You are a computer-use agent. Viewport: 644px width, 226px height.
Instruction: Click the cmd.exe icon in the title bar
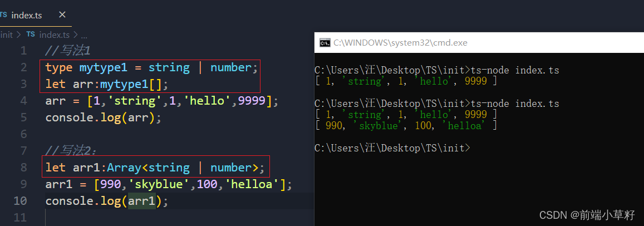click(325, 43)
